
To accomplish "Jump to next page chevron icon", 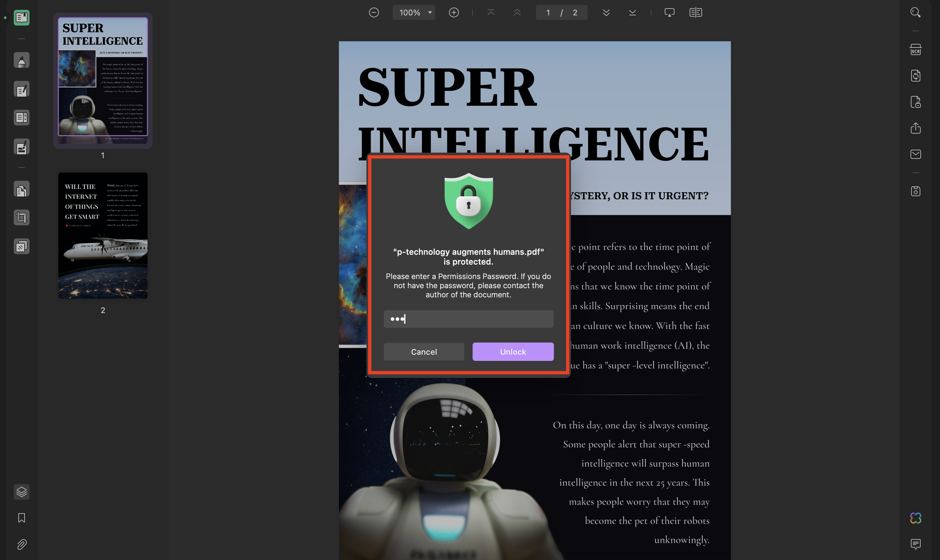I will [x=606, y=12].
